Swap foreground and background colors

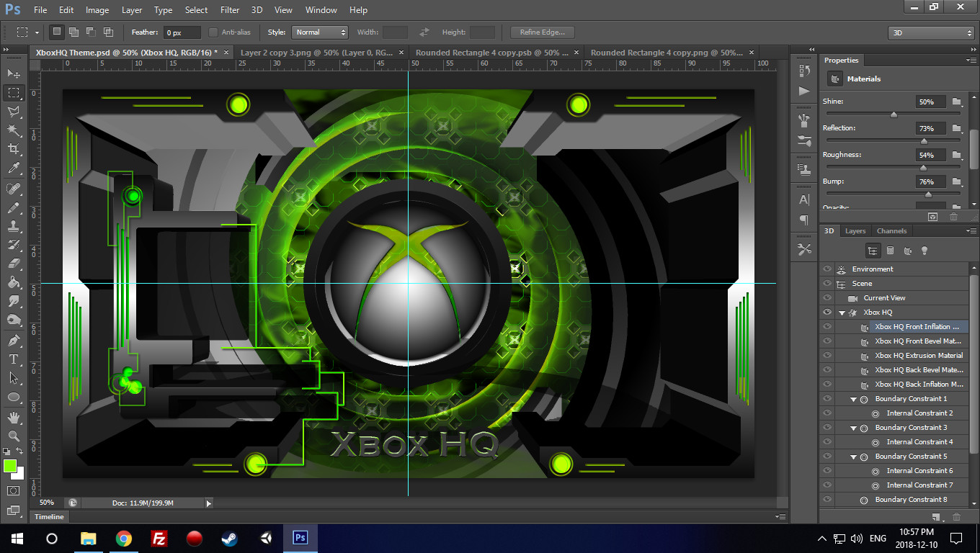coord(19,451)
